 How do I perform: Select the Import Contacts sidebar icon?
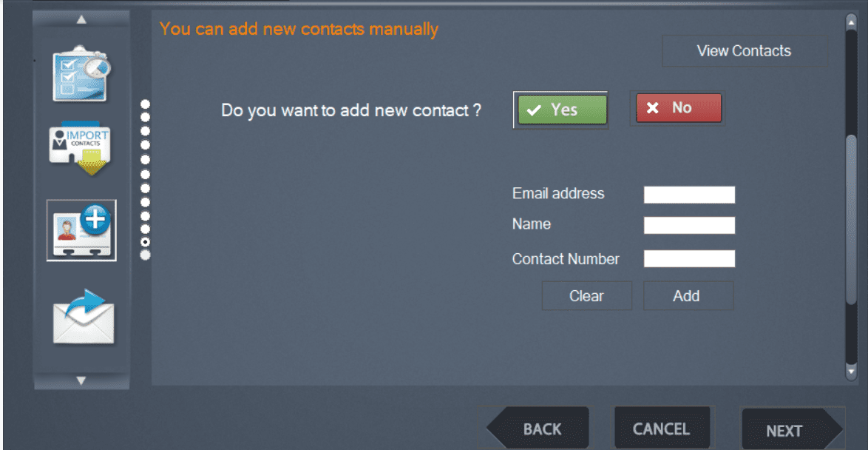coord(79,149)
